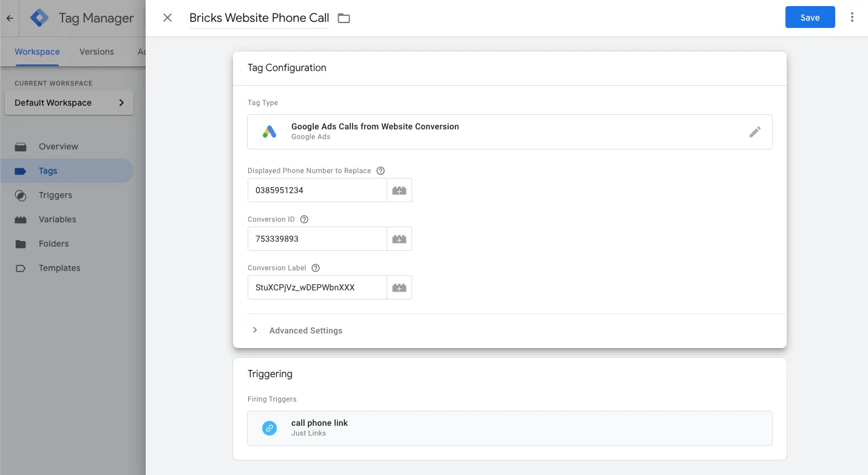Open variable picker for Displayed Phone Number
Image resolution: width=868 pixels, height=475 pixels.
(399, 190)
